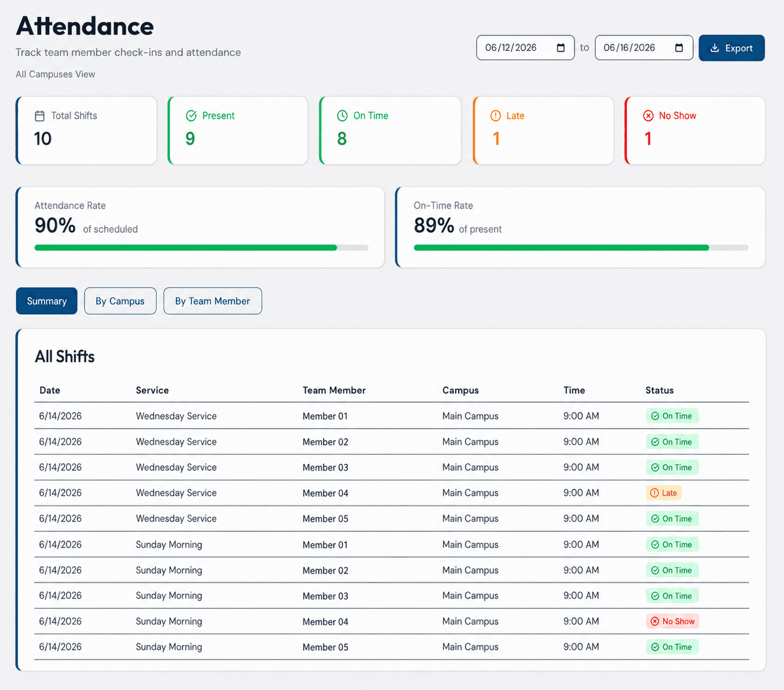Click the On-Time Rate progress bar
784x690 pixels.
point(581,248)
